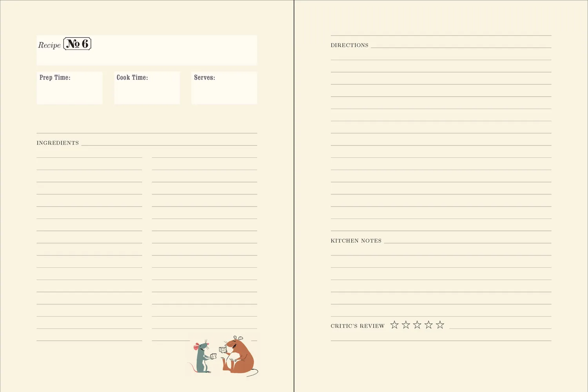
Task: Click the CRITIC'S REVIEW label
Action: pyautogui.click(x=358, y=326)
